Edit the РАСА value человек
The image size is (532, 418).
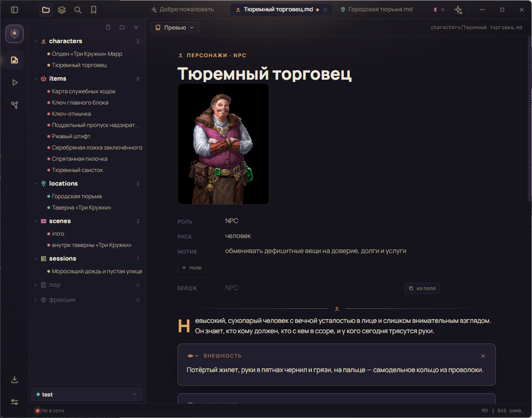238,236
